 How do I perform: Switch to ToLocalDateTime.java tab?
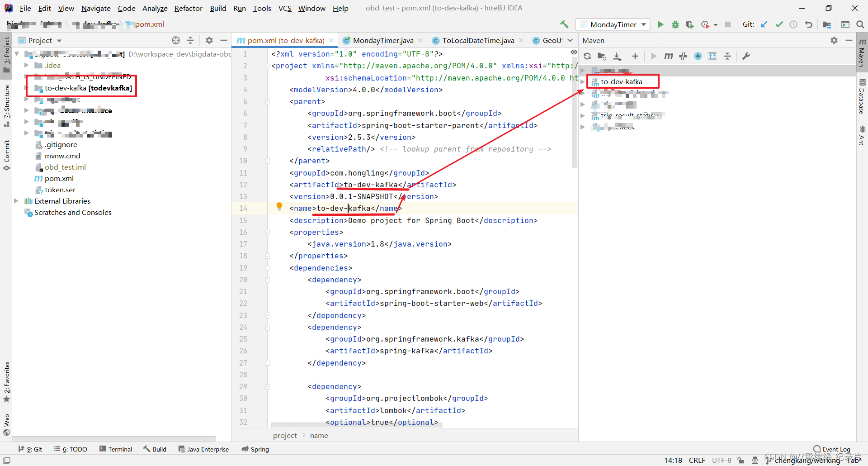478,40
